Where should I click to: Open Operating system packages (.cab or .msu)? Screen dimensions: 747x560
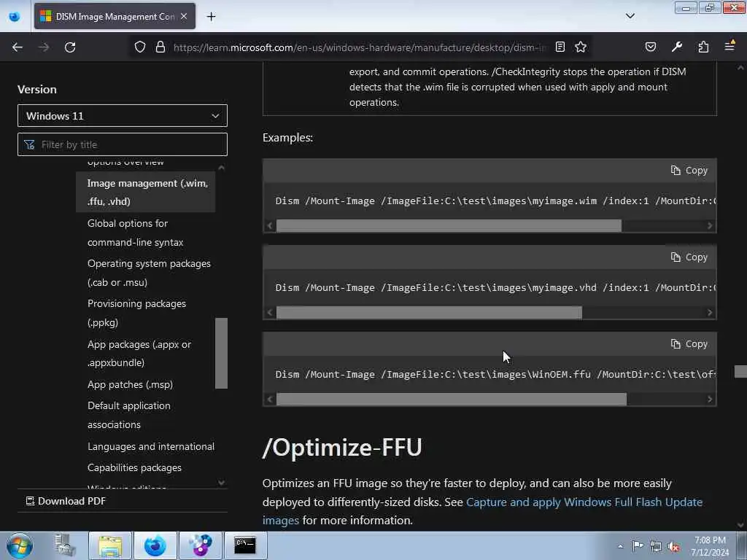tap(149, 273)
